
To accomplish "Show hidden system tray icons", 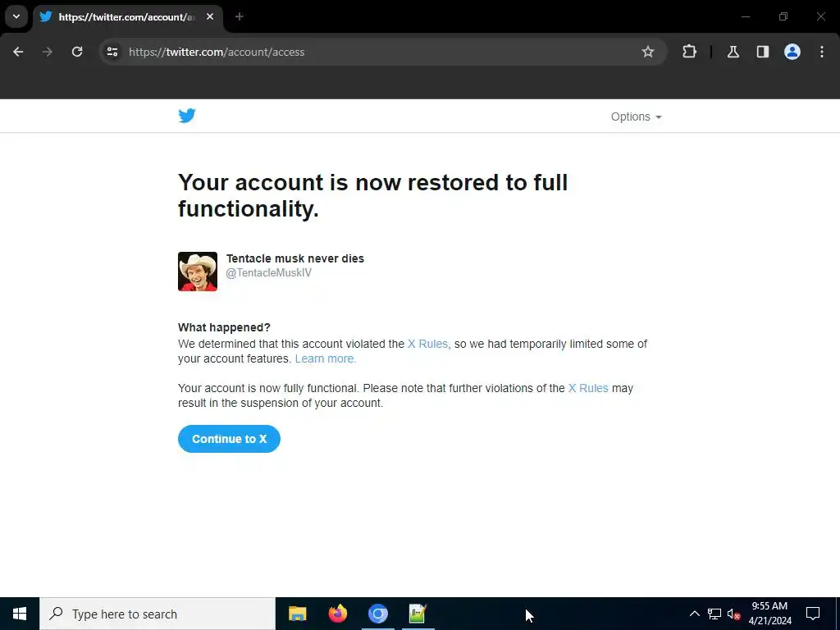I will point(694,614).
